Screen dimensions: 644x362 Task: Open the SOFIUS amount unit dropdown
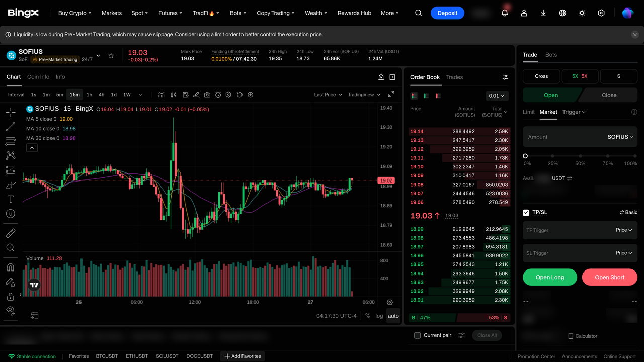coord(620,137)
